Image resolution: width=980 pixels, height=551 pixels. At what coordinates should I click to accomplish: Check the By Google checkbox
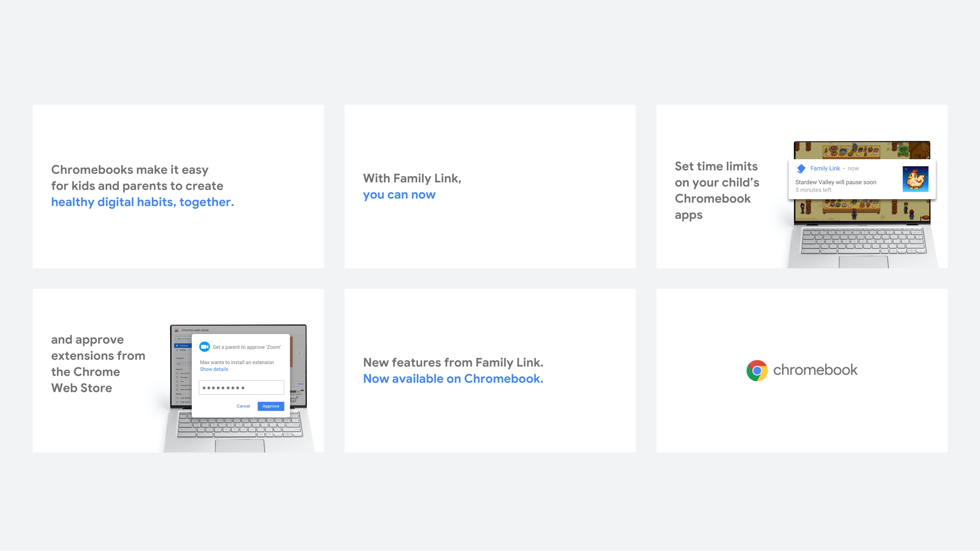[177, 377]
